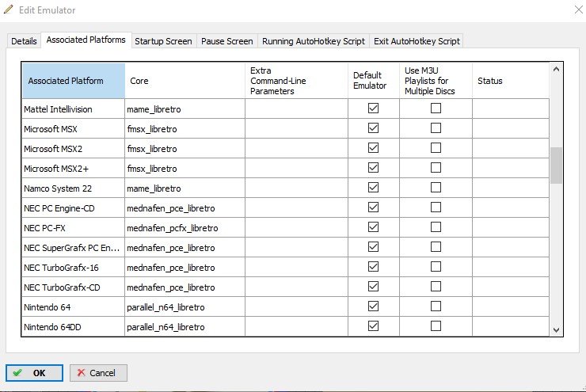The width and height of the screenshot is (586, 392).
Task: Select the NEC PC-FX platform cell
Action: coord(73,228)
